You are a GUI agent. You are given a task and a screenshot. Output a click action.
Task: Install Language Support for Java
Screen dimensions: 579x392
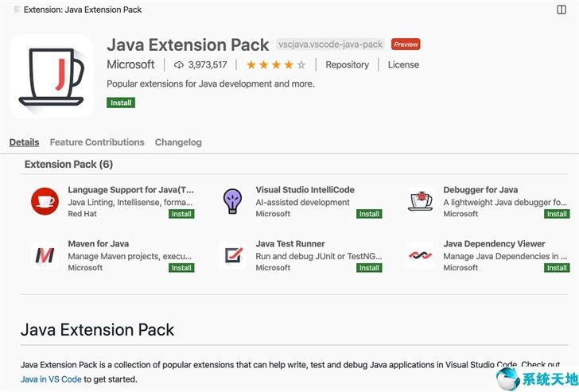coord(181,214)
